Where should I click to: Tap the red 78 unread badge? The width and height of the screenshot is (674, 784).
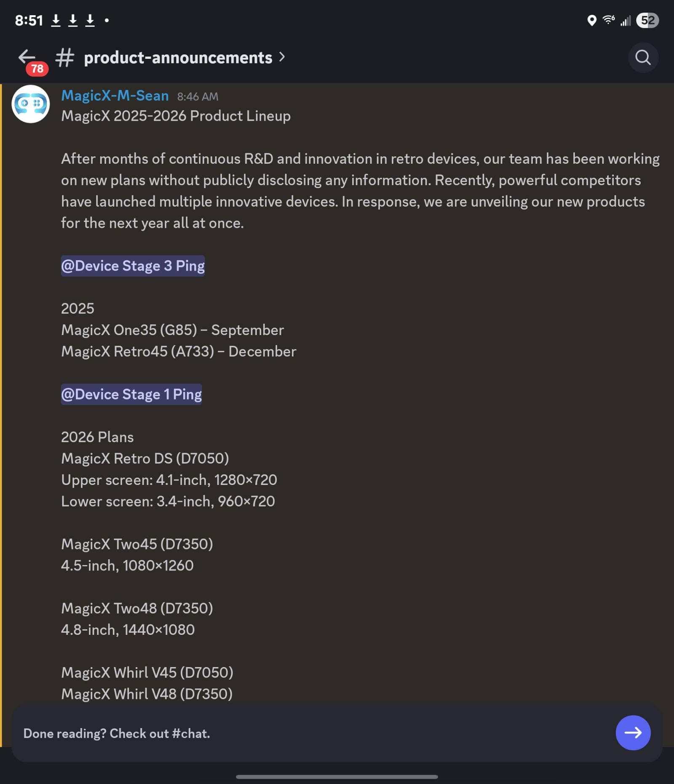coord(37,69)
